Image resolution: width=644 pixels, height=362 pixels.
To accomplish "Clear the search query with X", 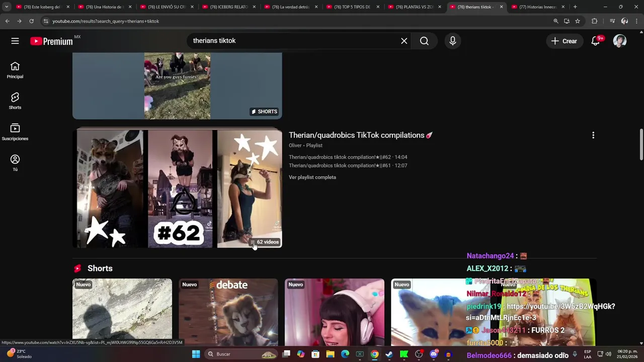I will point(404,41).
